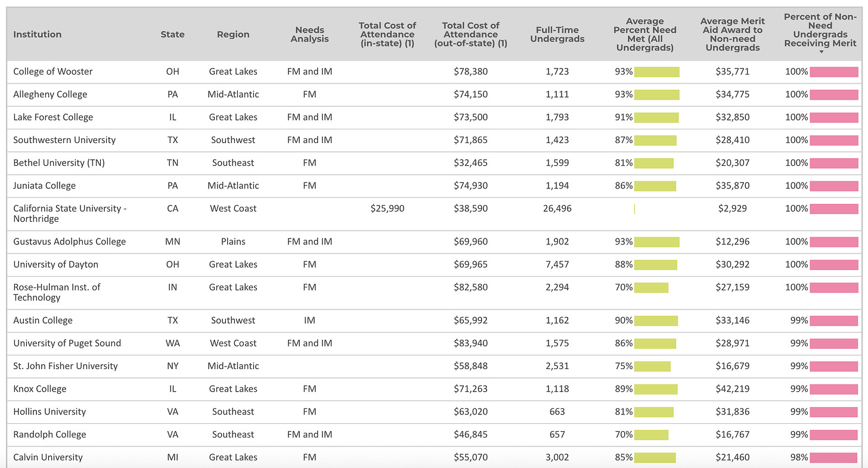Image resolution: width=868 pixels, height=468 pixels.
Task: Select the College of Wooster row name
Action: 53,72
